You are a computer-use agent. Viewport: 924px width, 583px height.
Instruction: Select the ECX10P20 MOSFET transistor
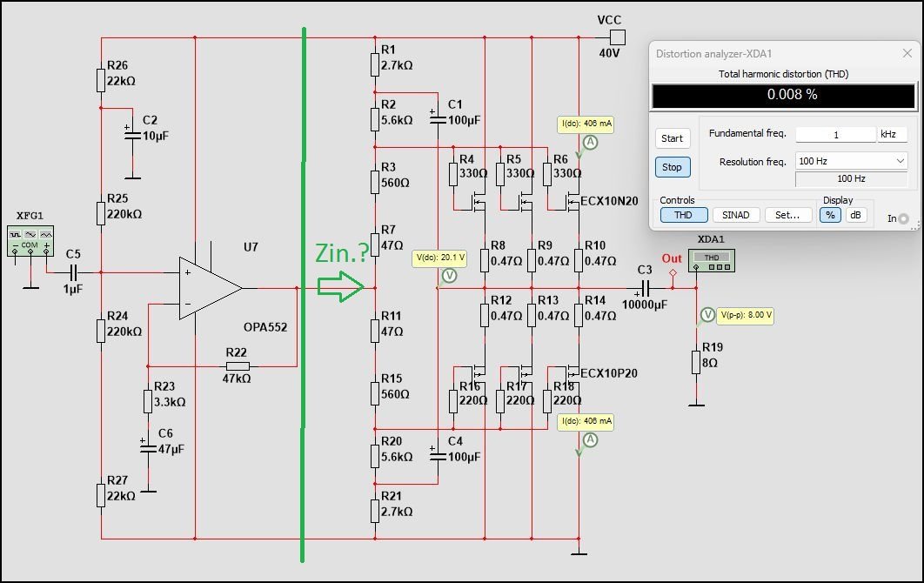coord(572,372)
